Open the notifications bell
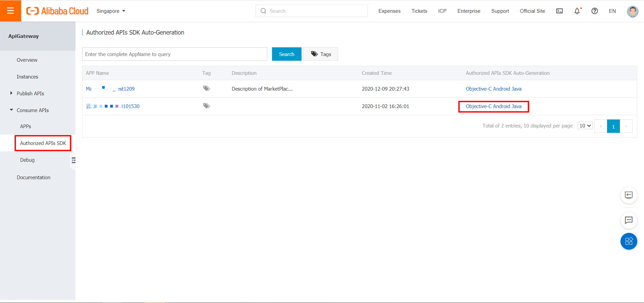644x303 pixels. pos(577,11)
